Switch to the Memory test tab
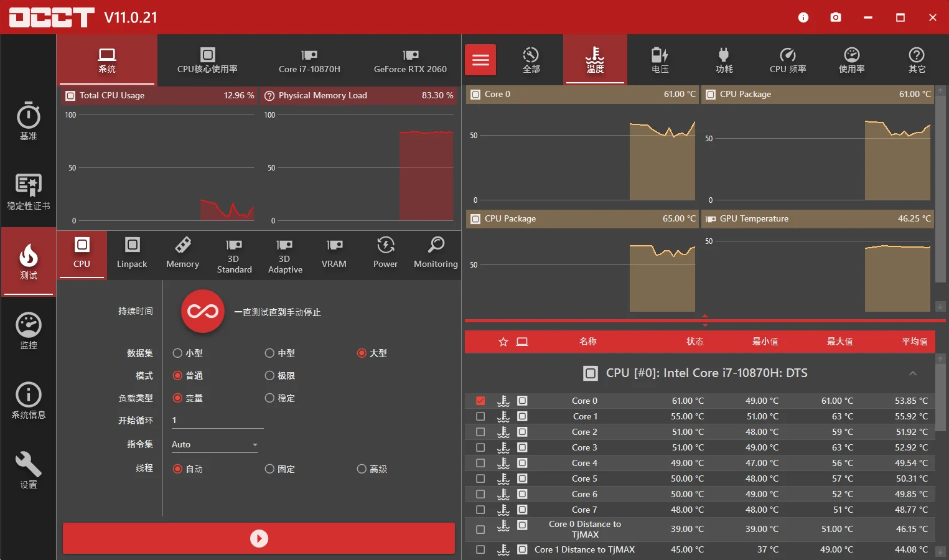Screen dimensions: 949x560 182,254
